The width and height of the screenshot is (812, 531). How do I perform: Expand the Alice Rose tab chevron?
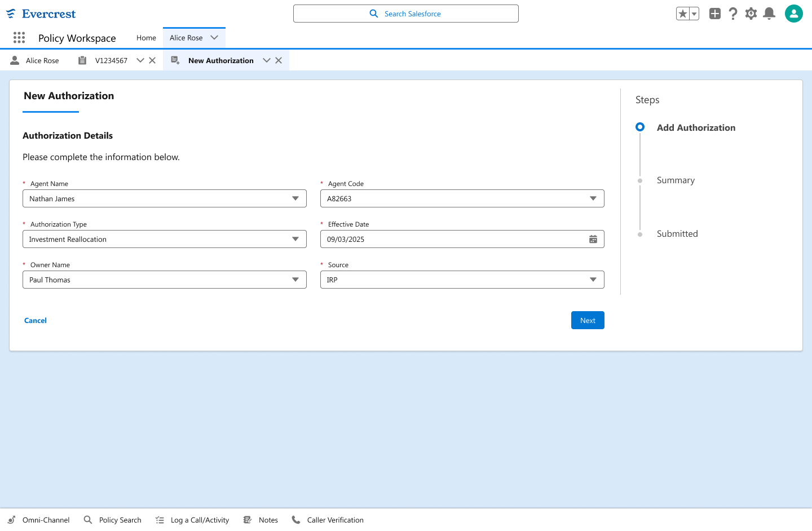[x=214, y=38]
